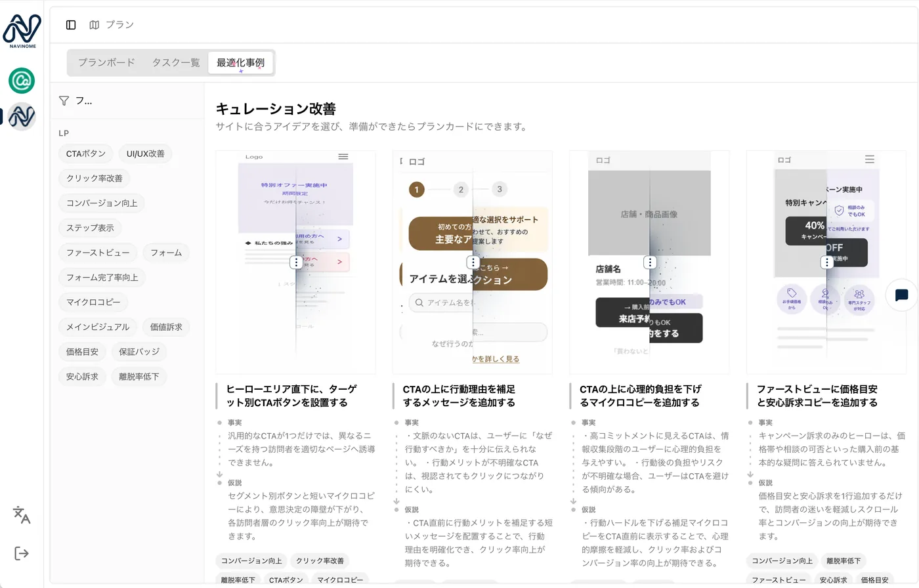The image size is (919, 588).
Task: Click the 安心訴求 tag under fourth card
Action: [833, 580]
